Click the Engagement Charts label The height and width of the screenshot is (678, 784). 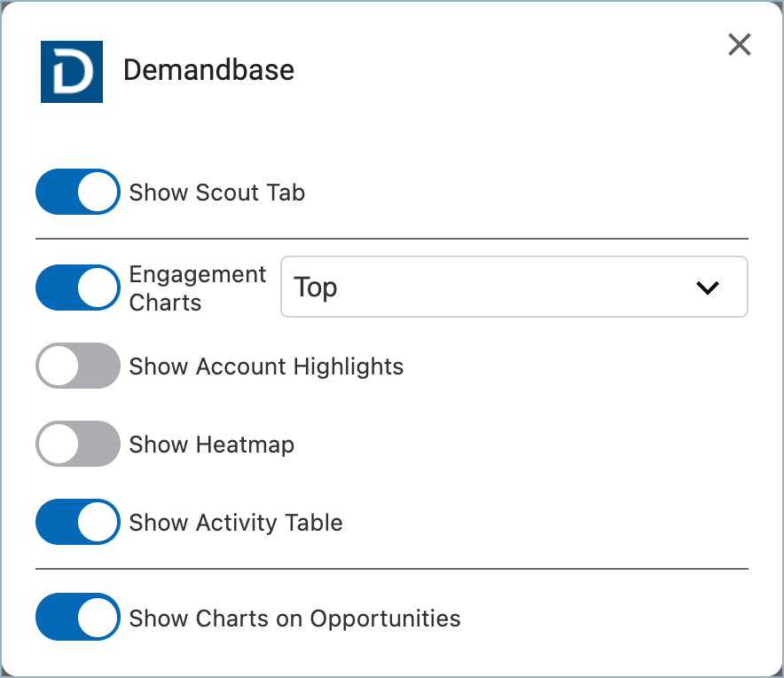coord(198,288)
